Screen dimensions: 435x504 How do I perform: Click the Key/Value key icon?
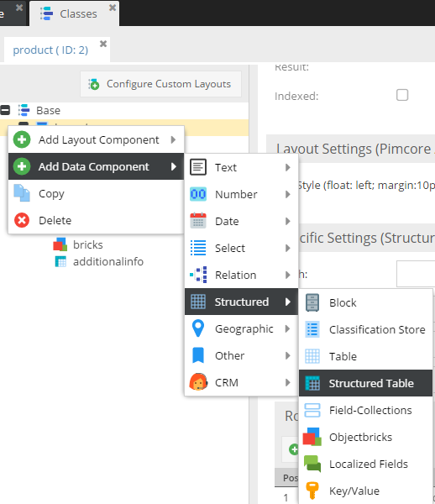tap(312, 491)
